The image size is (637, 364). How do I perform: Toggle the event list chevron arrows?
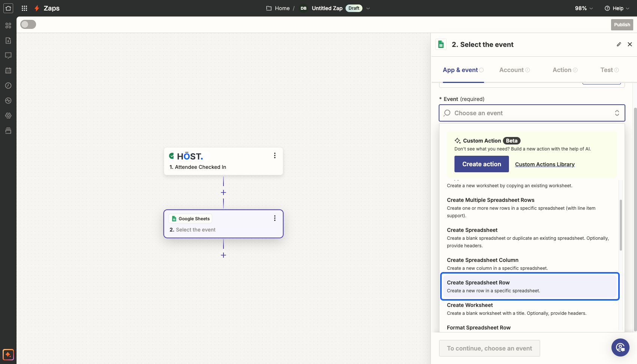pyautogui.click(x=617, y=113)
